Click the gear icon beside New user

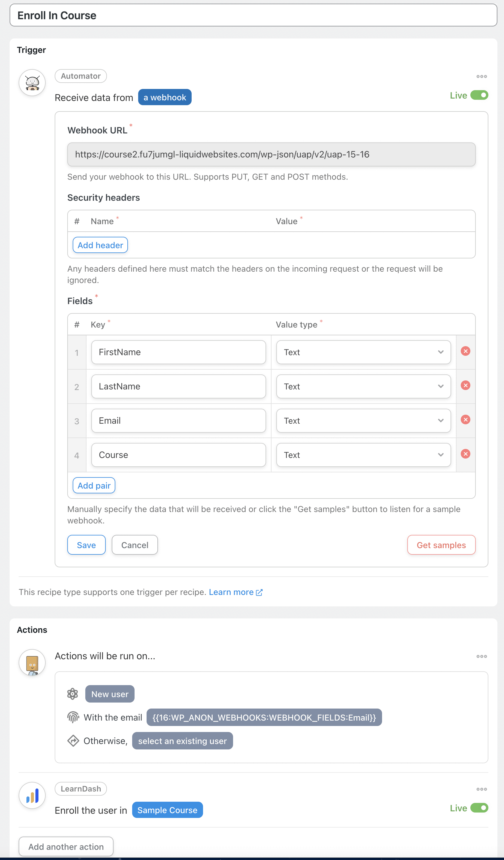(x=72, y=694)
